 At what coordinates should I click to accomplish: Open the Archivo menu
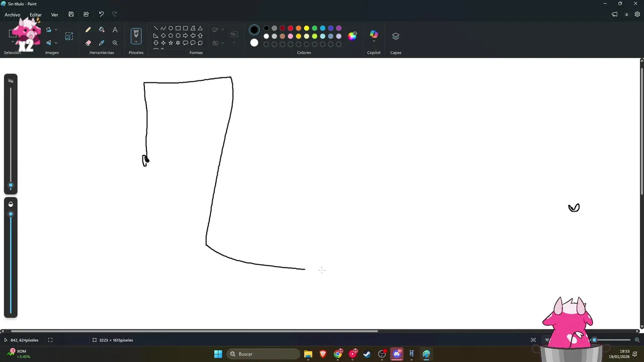pyautogui.click(x=13, y=15)
